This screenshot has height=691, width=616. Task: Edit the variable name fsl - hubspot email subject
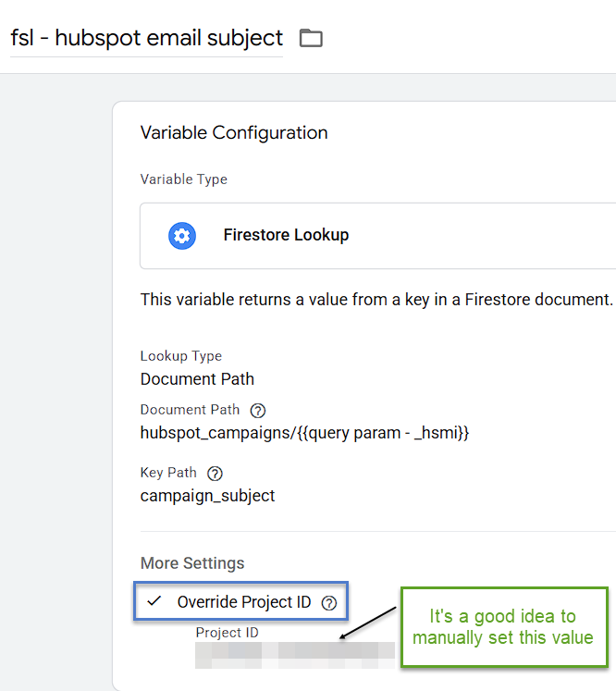pos(147,38)
